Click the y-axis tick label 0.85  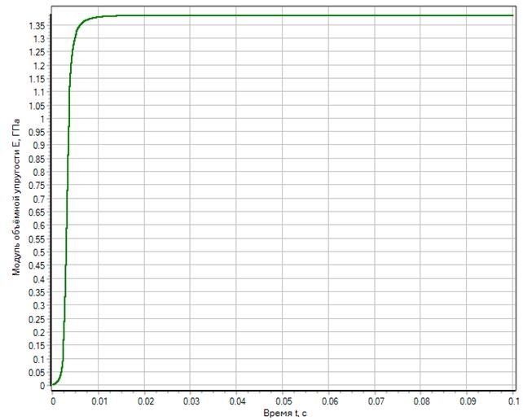tap(37, 159)
